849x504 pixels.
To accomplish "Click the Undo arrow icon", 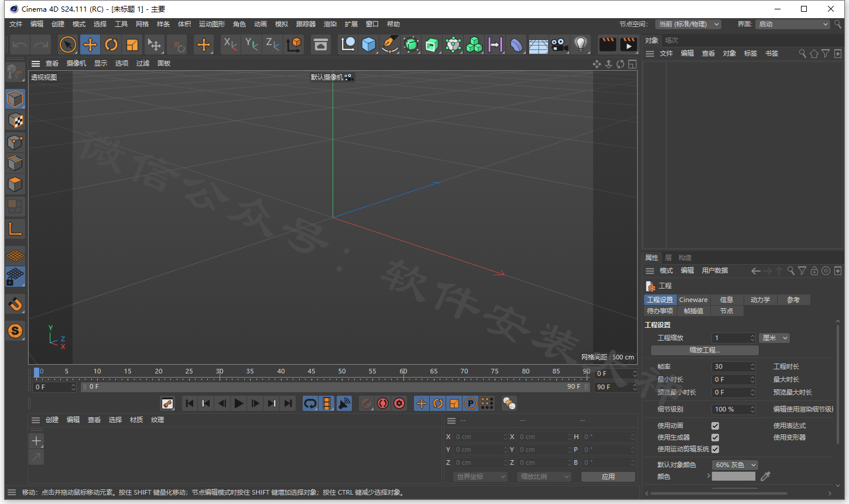I will (x=20, y=44).
